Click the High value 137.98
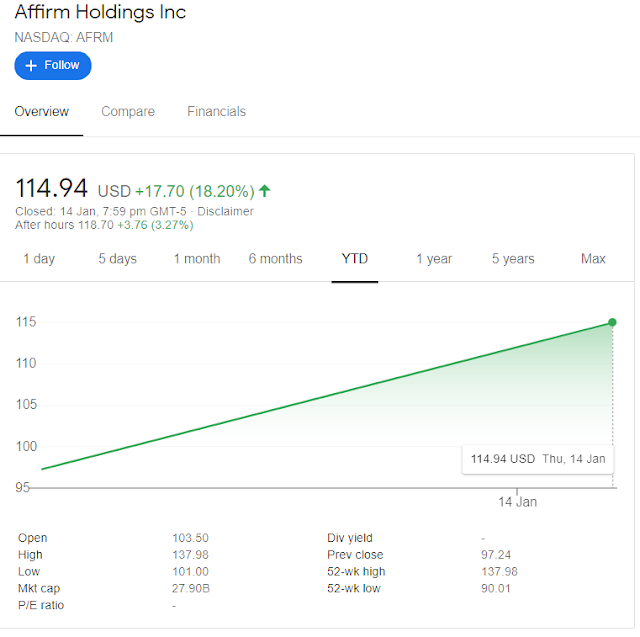The height and width of the screenshot is (637, 640). click(x=190, y=555)
